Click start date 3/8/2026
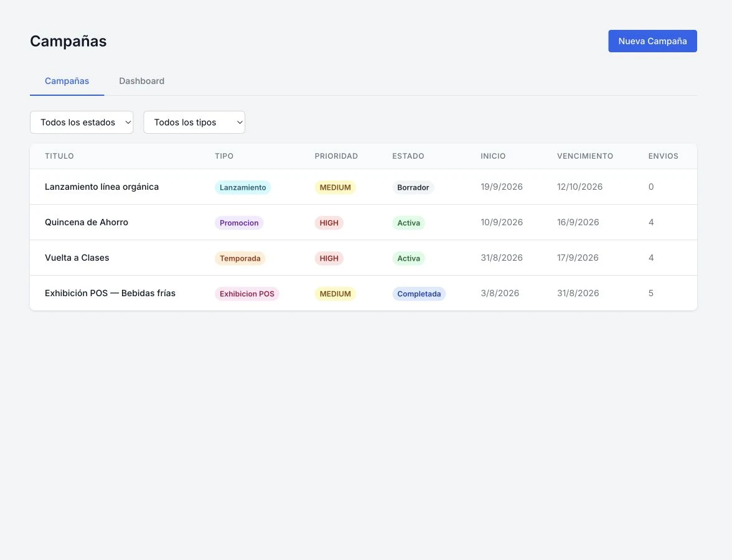Screen dimensions: 732x560 (500, 293)
